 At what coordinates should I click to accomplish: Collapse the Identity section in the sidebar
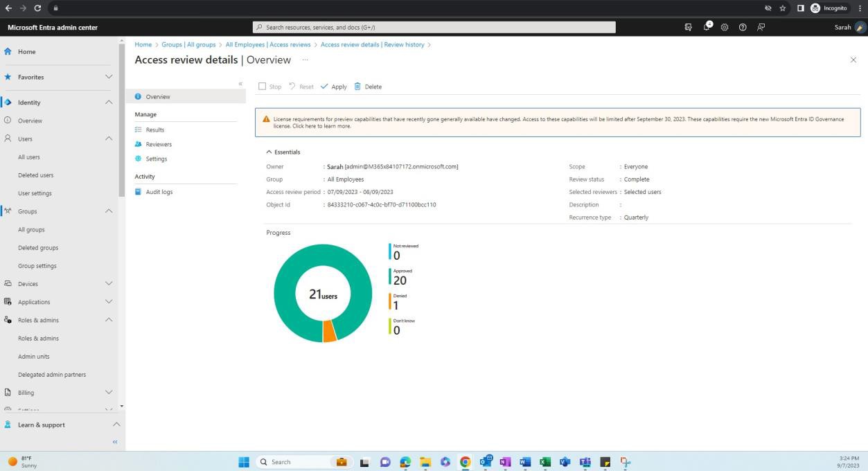[x=108, y=102]
